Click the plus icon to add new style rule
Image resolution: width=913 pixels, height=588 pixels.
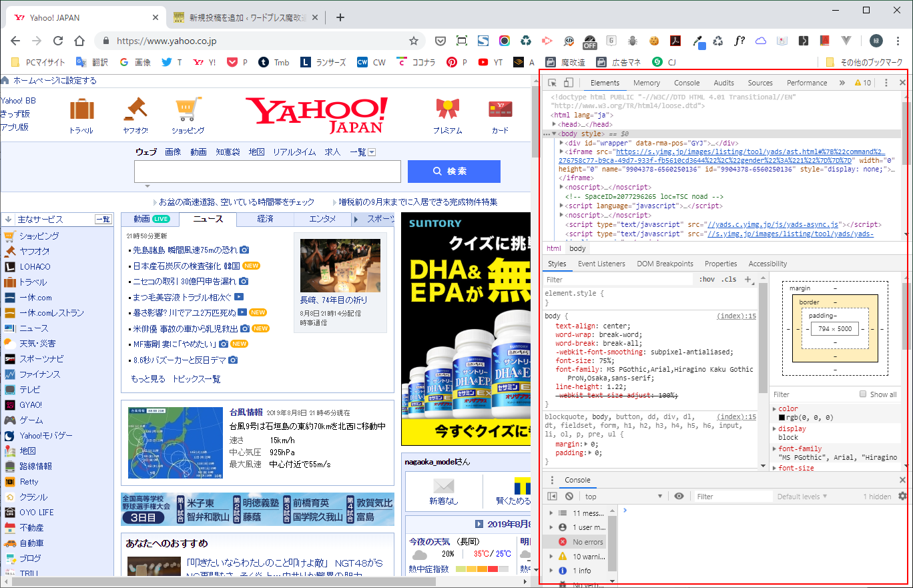coord(748,280)
